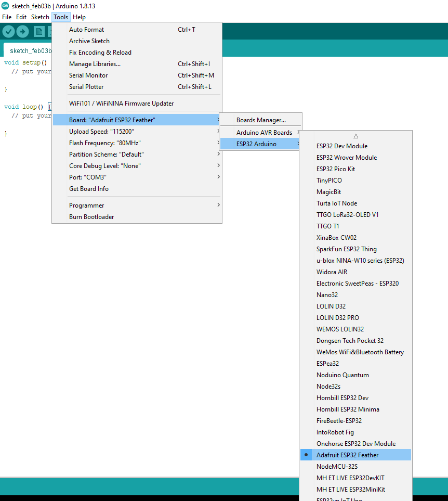Click the New sketch toolbar icon

39,31
